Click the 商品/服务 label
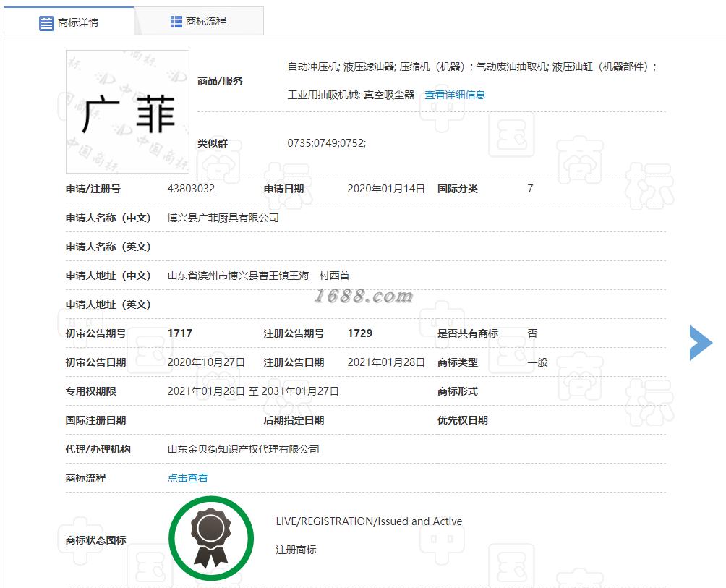The height and width of the screenshot is (588, 726). coord(220,81)
